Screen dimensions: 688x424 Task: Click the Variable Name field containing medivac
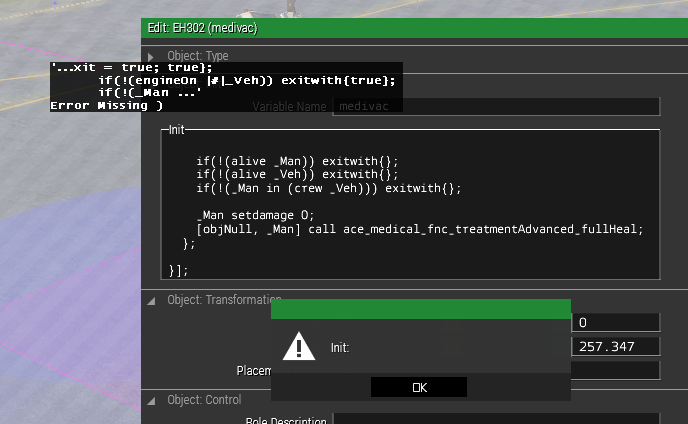(496, 106)
